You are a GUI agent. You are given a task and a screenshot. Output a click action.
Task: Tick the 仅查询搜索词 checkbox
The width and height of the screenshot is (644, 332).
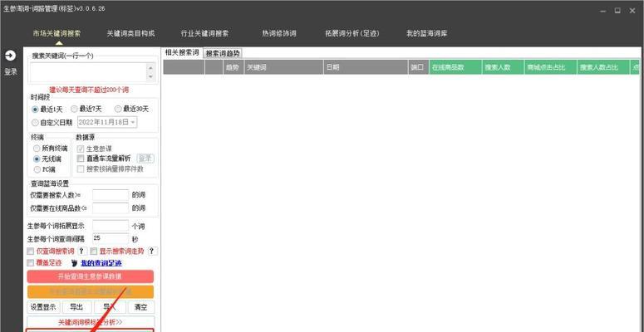[31, 251]
